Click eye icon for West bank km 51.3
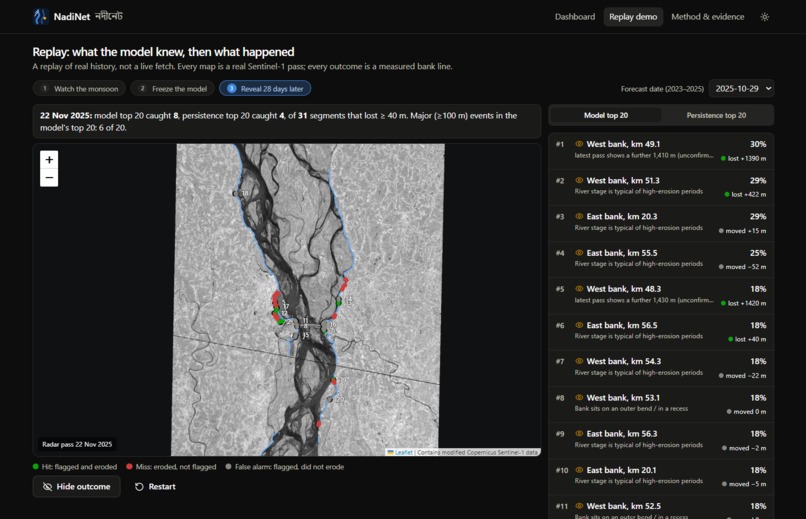The width and height of the screenshot is (806, 519). [579, 180]
